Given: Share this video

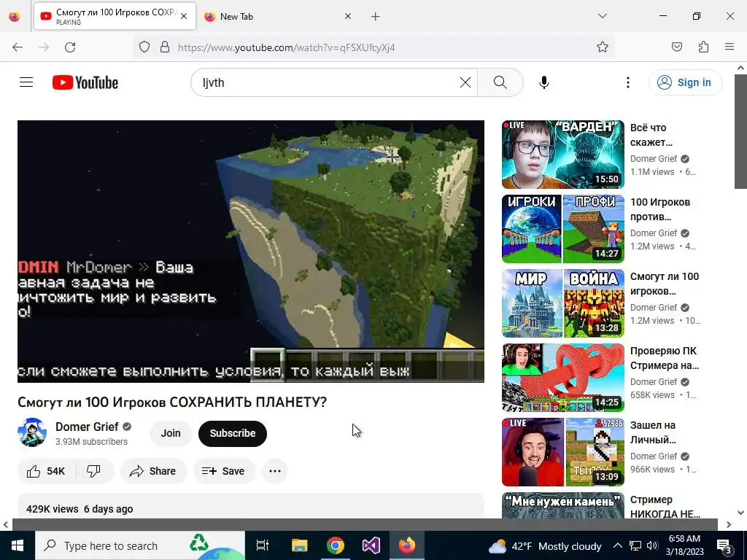Looking at the screenshot, I should coord(153,471).
